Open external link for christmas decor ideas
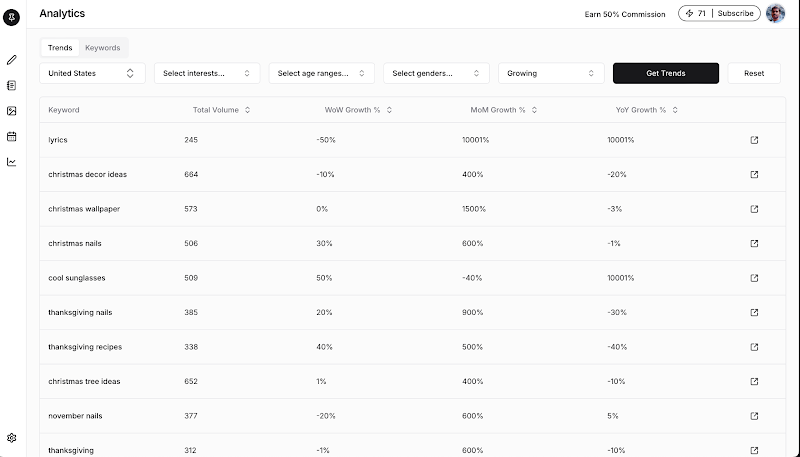 (754, 174)
